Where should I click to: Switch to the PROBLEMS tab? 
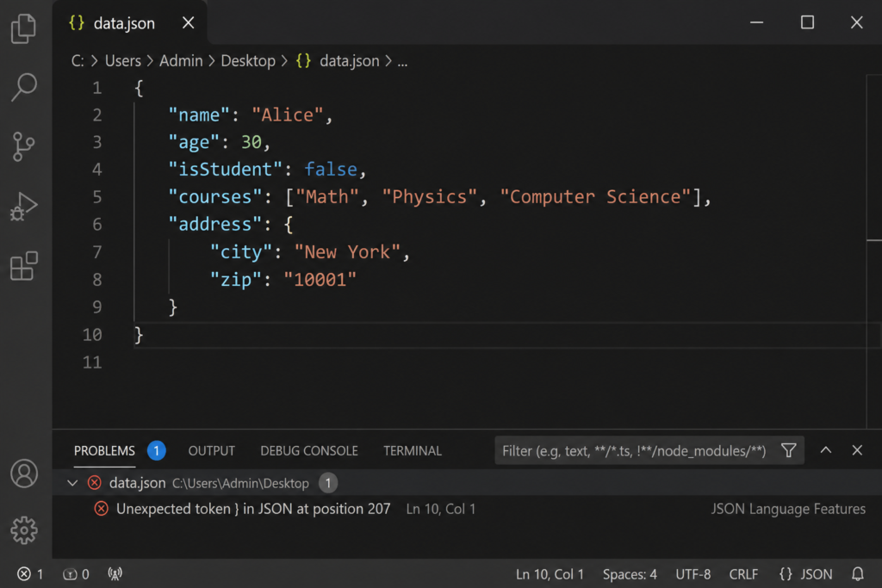point(104,451)
